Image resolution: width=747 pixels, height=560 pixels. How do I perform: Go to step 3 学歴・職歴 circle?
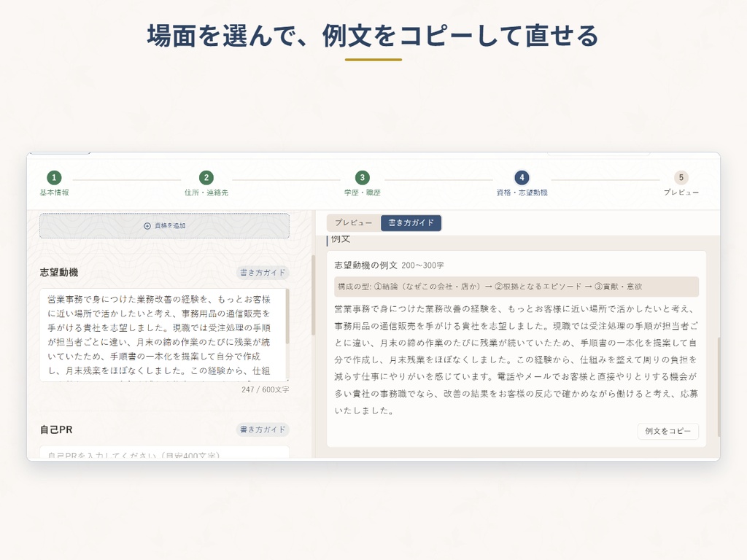[x=363, y=178]
